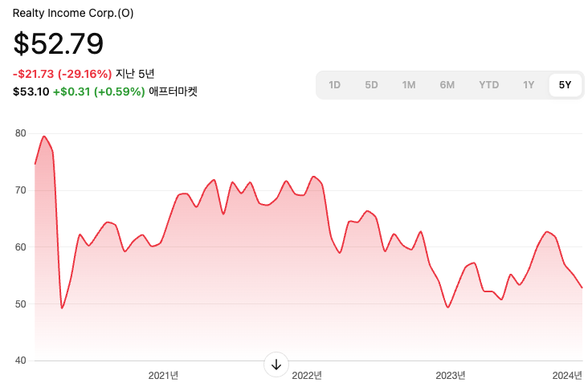Click the -$21.73 (-29.16%) change value
This screenshot has height=391, width=588.
click(x=62, y=74)
